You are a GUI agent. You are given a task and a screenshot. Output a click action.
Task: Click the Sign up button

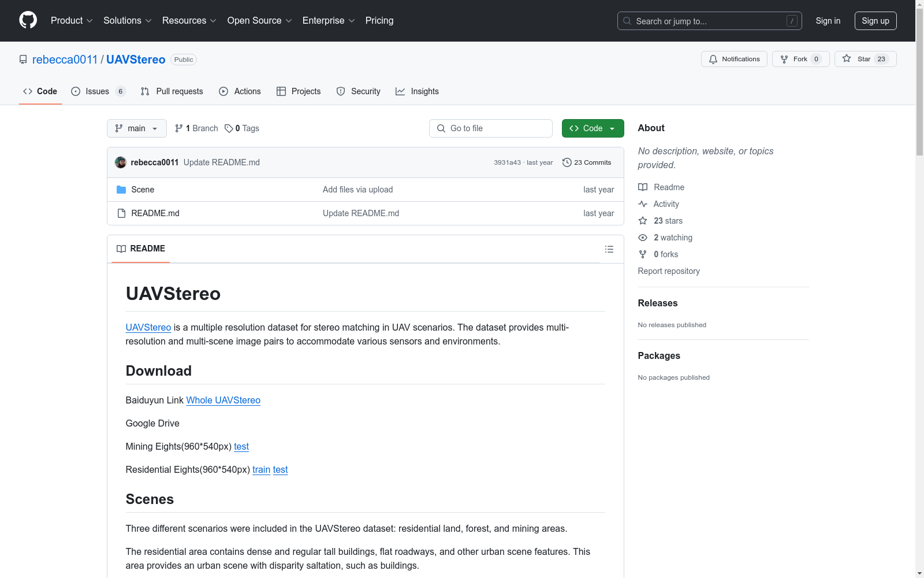[x=875, y=21]
